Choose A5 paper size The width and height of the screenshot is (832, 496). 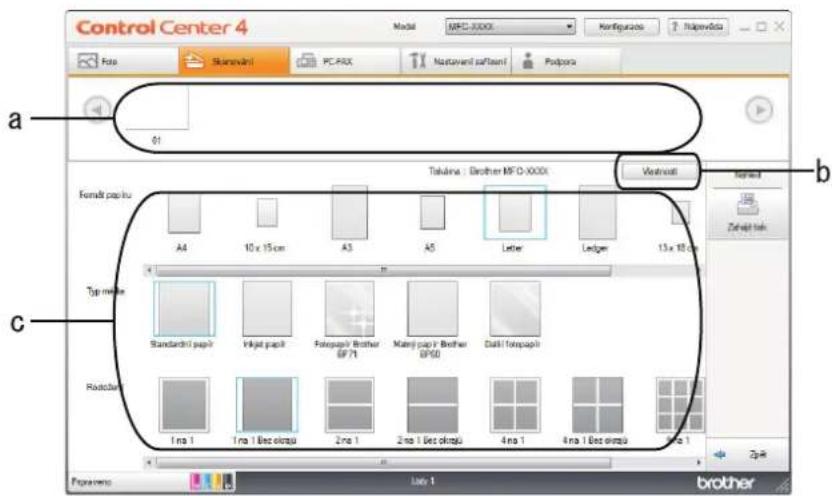[x=432, y=213]
